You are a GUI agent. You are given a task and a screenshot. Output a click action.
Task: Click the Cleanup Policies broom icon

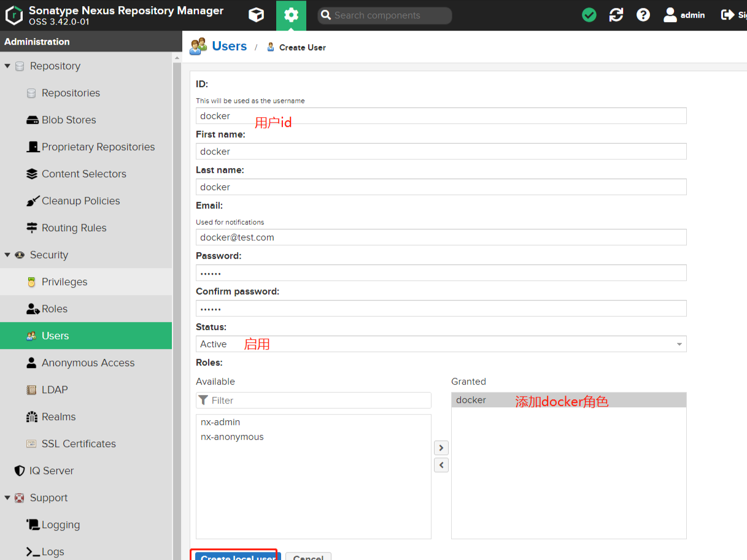33,201
